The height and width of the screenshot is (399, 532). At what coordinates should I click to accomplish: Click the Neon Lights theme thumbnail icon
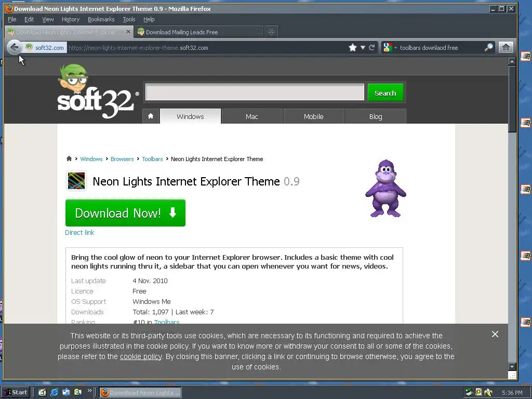[x=76, y=181]
